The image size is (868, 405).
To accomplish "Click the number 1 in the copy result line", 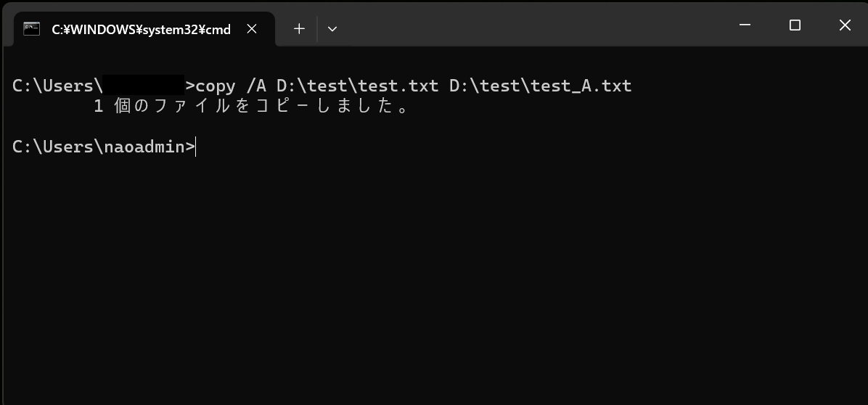I will 98,106.
